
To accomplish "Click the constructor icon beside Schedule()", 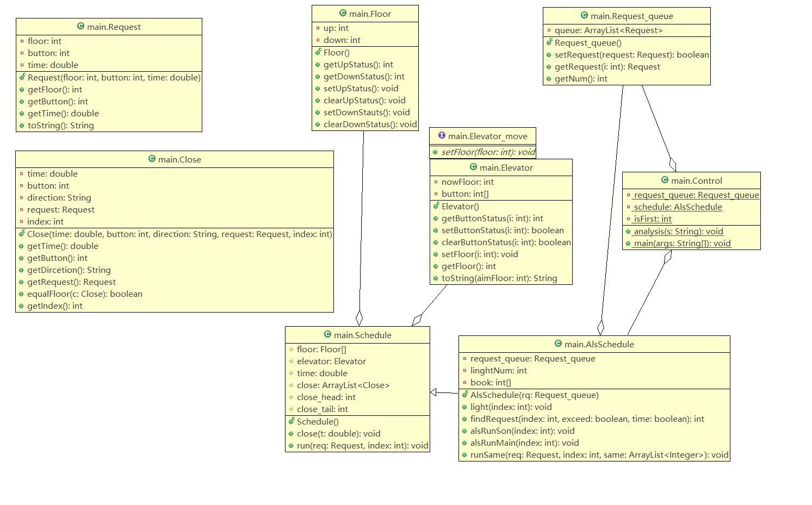I will 292,421.
